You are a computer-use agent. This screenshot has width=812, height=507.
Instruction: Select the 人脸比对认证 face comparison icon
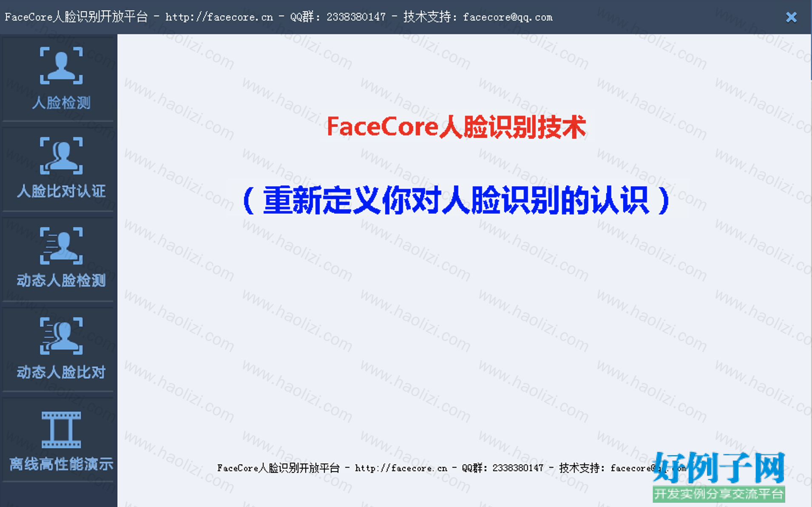(x=61, y=156)
